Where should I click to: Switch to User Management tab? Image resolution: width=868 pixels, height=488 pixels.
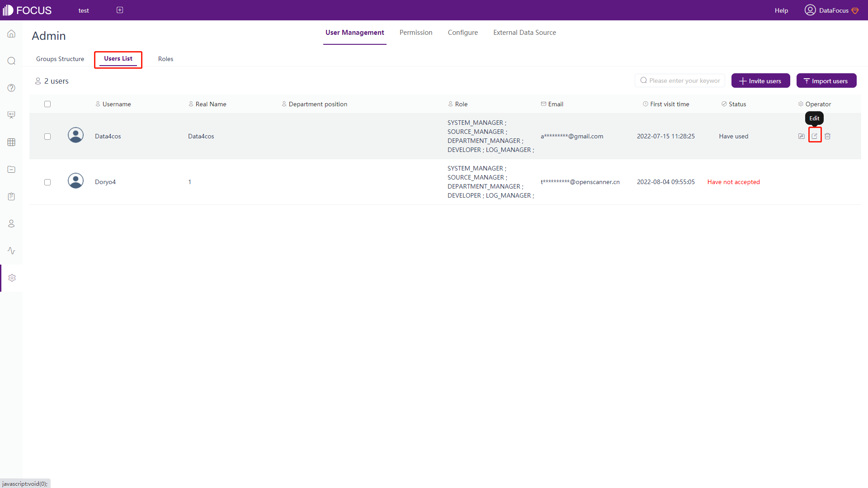[x=354, y=33]
